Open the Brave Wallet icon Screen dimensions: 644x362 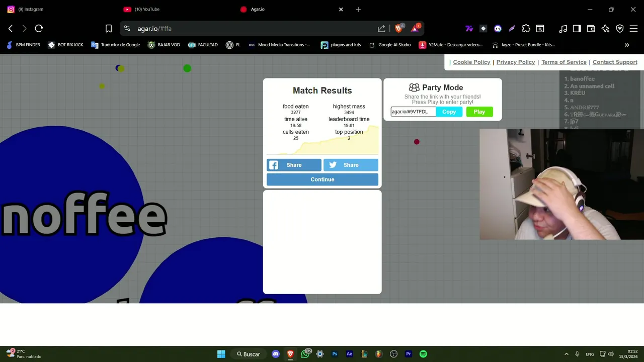pyautogui.click(x=591, y=29)
